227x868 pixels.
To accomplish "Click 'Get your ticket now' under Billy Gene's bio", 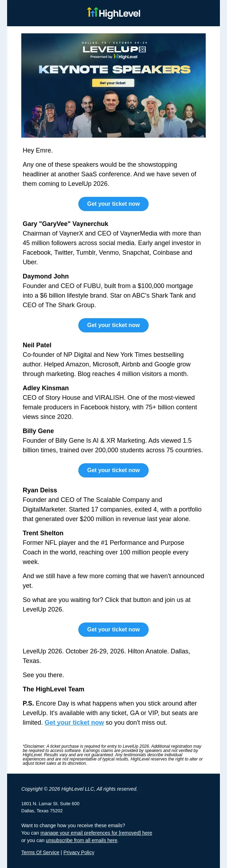I will (x=113, y=470).
